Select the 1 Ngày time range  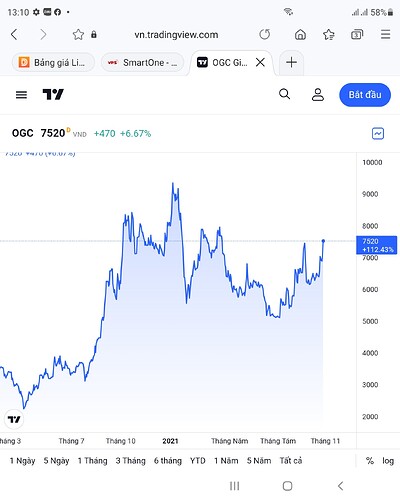click(x=22, y=461)
